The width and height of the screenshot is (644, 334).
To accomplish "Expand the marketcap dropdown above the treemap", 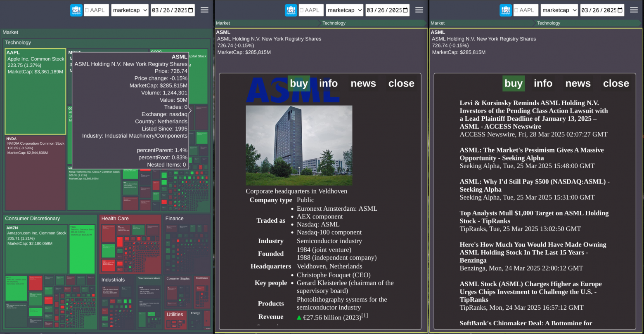I will click(130, 10).
